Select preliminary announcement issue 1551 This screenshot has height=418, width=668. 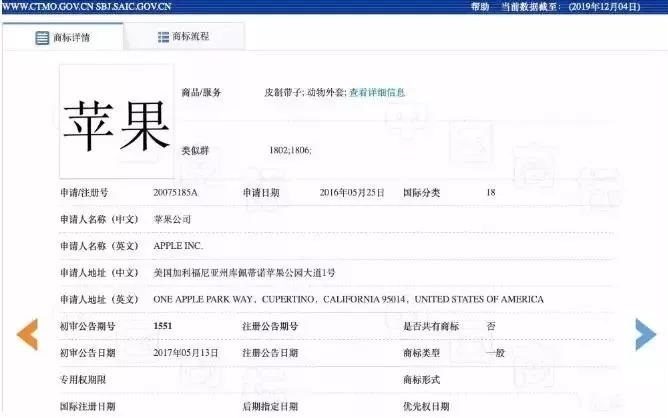[x=163, y=326]
